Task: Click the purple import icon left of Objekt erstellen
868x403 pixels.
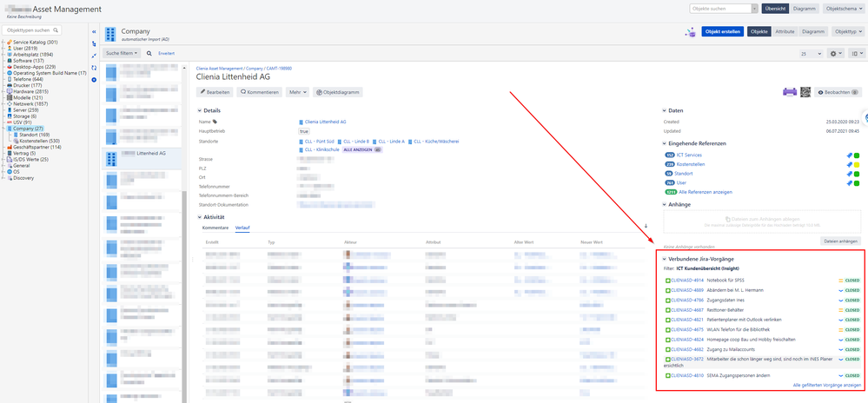Action: point(690,32)
